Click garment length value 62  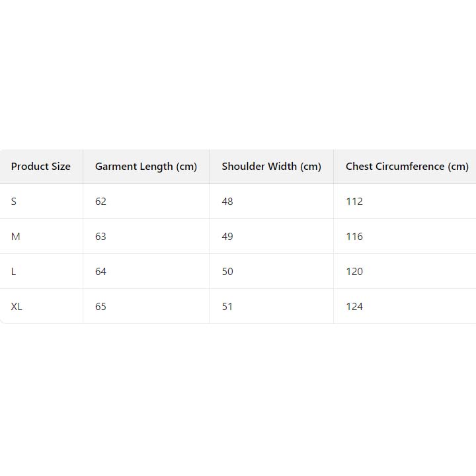(100, 202)
